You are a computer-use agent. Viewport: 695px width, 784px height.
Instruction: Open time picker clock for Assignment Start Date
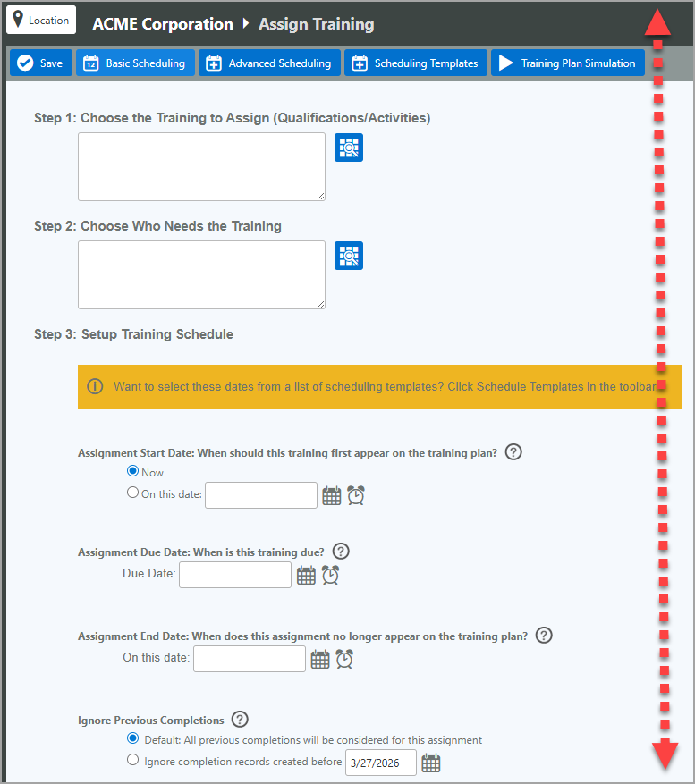[356, 495]
